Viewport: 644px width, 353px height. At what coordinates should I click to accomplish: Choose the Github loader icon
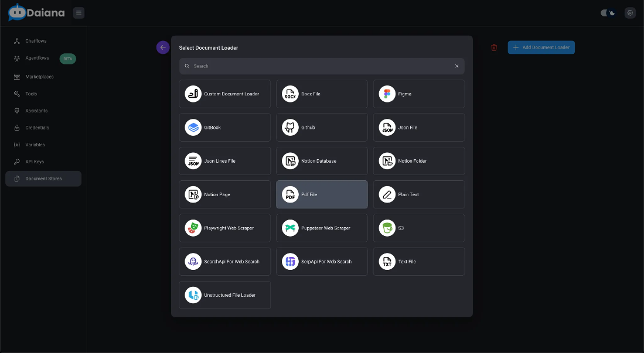click(x=290, y=128)
